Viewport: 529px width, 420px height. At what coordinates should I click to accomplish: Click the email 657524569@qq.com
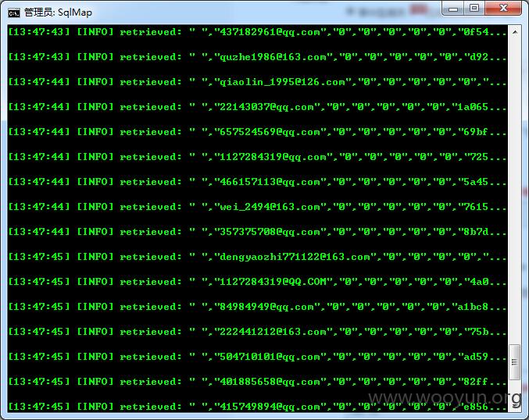pos(270,132)
